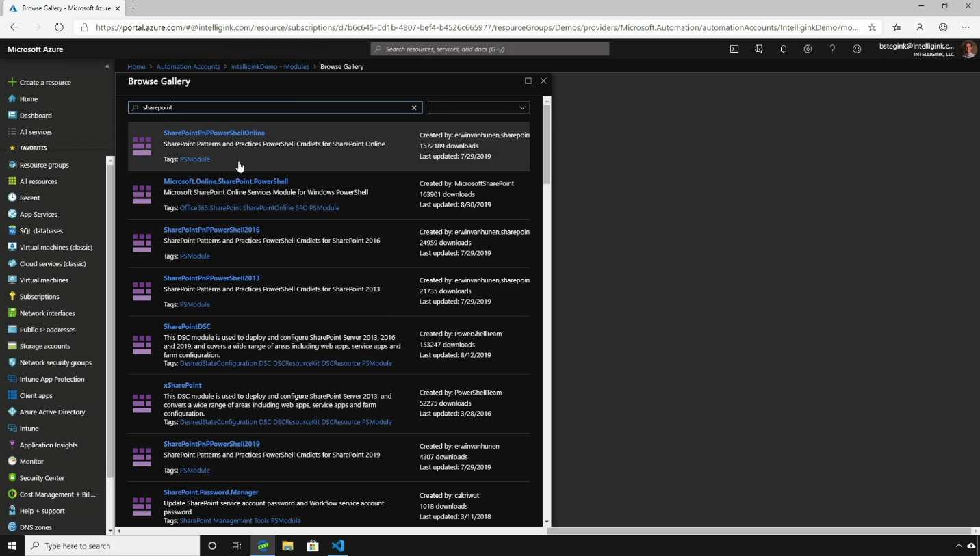Open the account menu bstegink

tap(927, 49)
